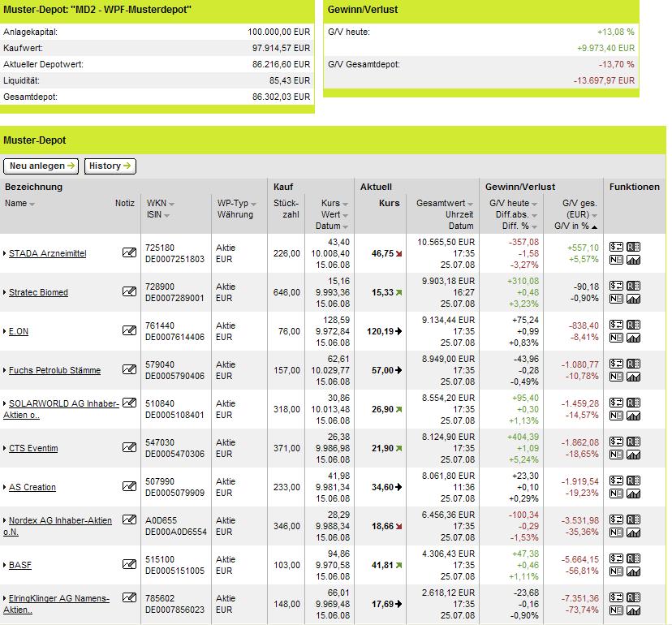Click the R icon in Nordex AG row

pyautogui.click(x=633, y=520)
